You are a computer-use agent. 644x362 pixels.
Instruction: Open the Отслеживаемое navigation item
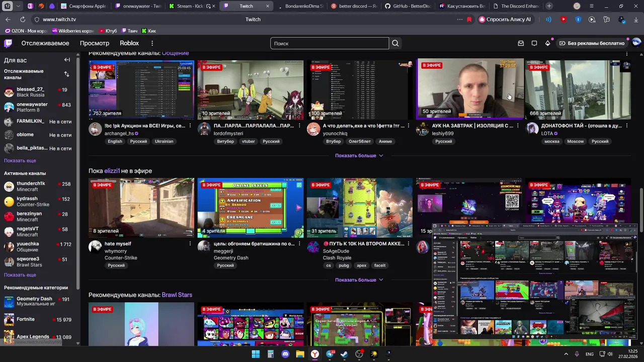point(45,43)
